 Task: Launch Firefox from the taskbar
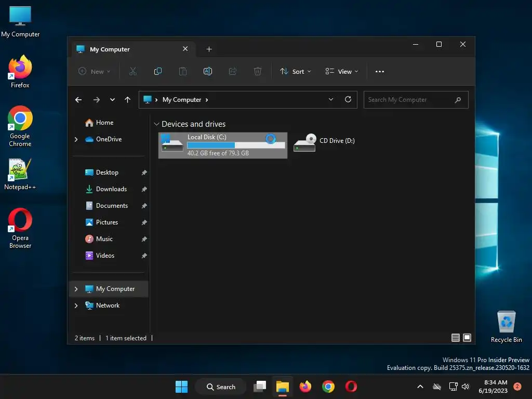tap(305, 387)
